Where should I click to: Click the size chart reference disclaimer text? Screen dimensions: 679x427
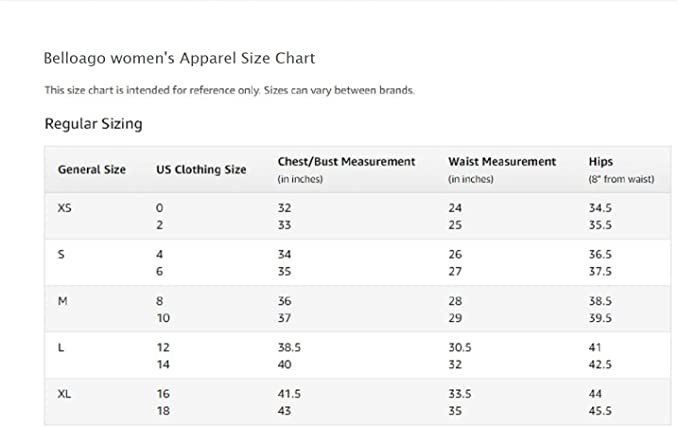point(229,90)
